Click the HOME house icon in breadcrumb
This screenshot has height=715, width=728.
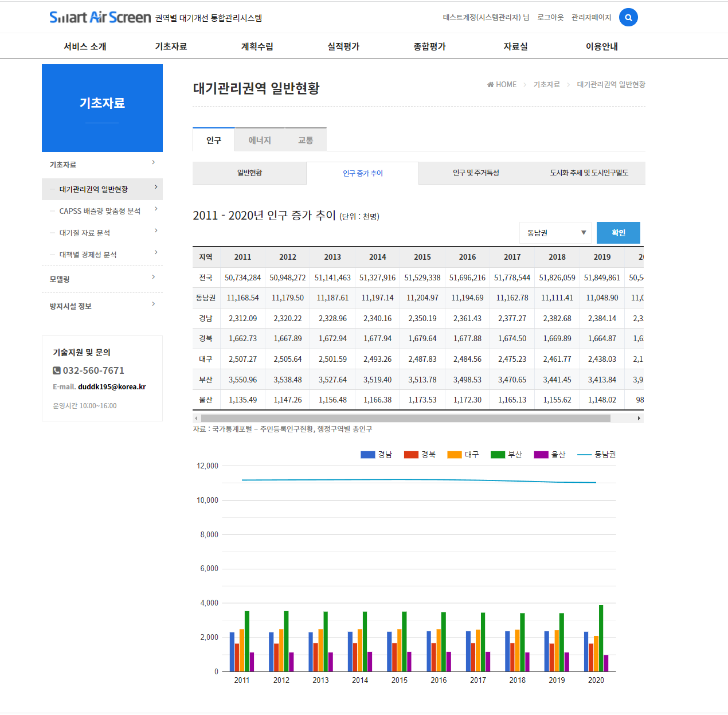(x=491, y=84)
